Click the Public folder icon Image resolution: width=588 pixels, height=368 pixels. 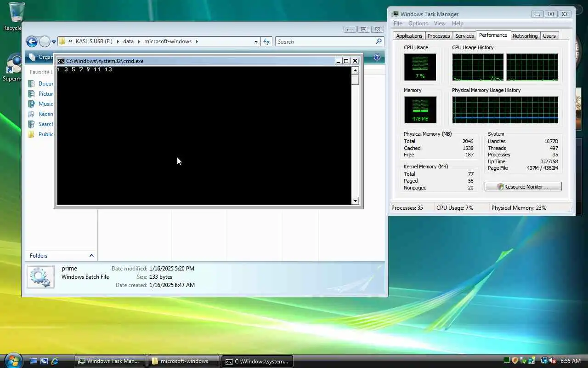(x=31, y=134)
